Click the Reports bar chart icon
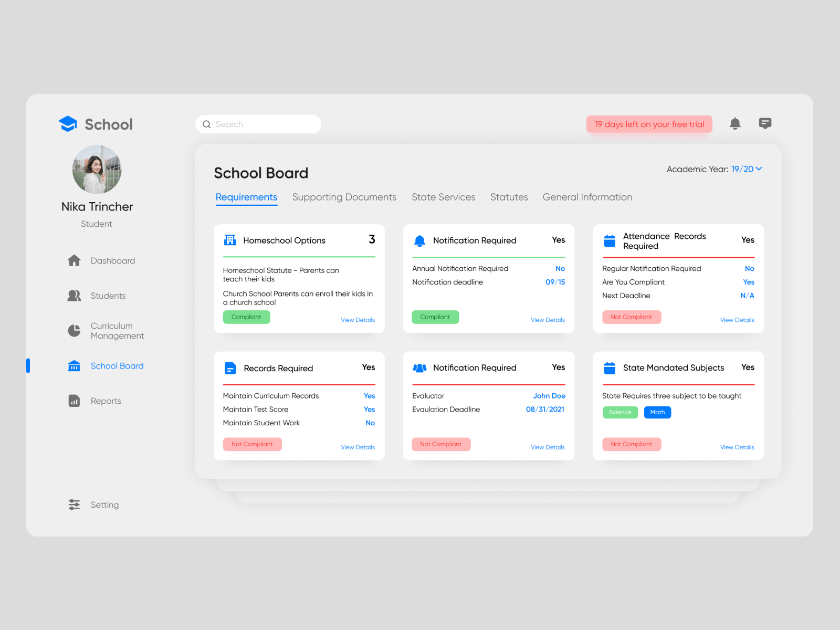Viewport: 840px width, 630px height. [74, 401]
